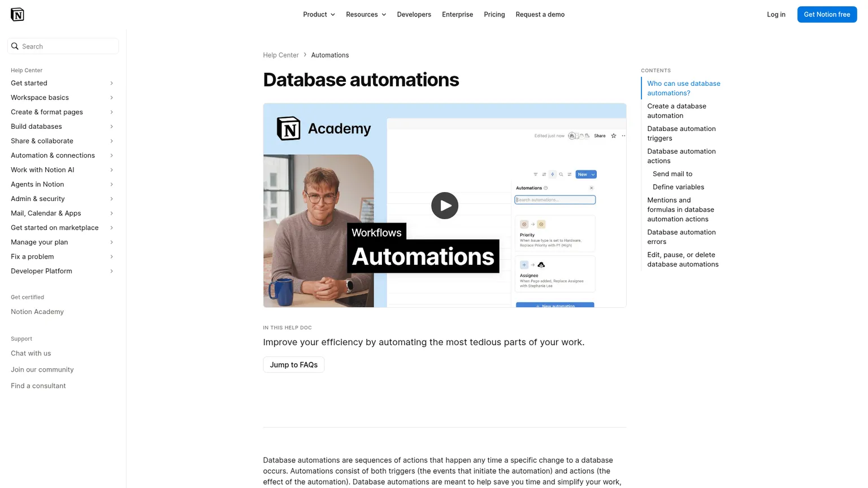Click the search magnifier icon in sidebar
This screenshot has height=488, width=868.
pyautogui.click(x=15, y=46)
